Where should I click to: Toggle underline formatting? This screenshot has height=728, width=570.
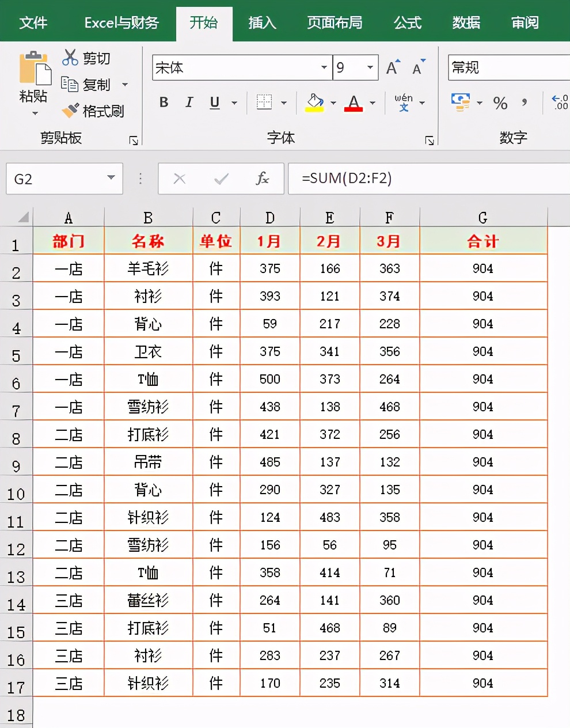click(x=214, y=103)
